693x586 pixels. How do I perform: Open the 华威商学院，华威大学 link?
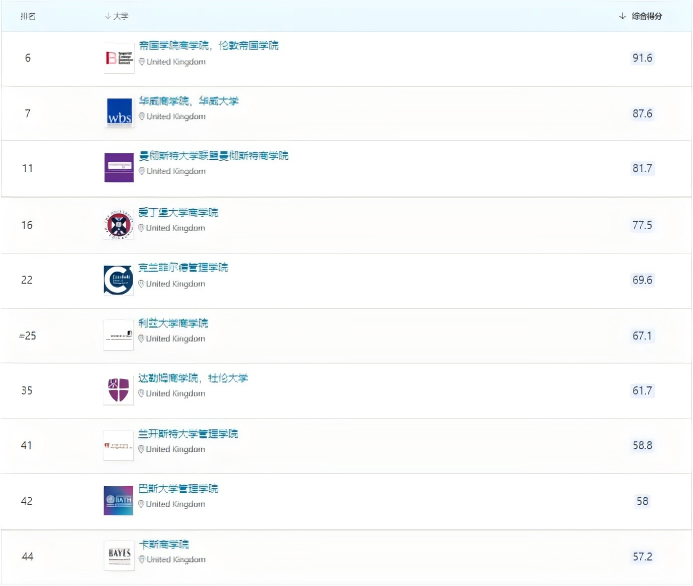[189, 101]
